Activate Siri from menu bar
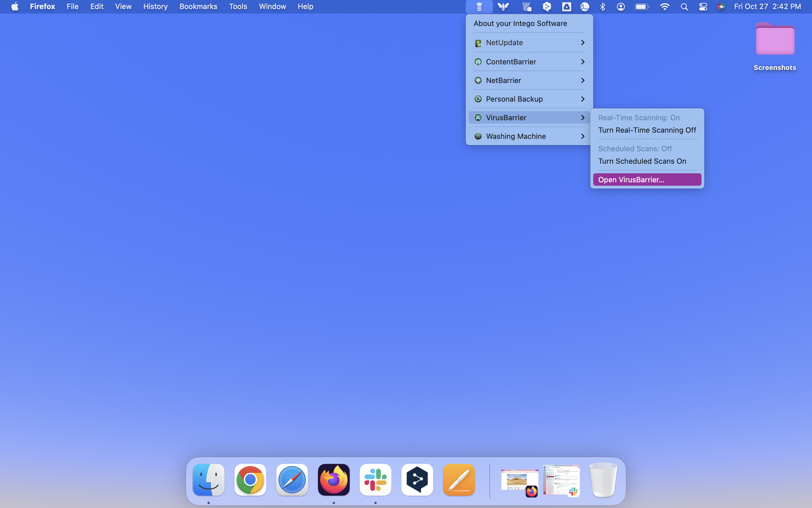The image size is (812, 508). [721, 7]
